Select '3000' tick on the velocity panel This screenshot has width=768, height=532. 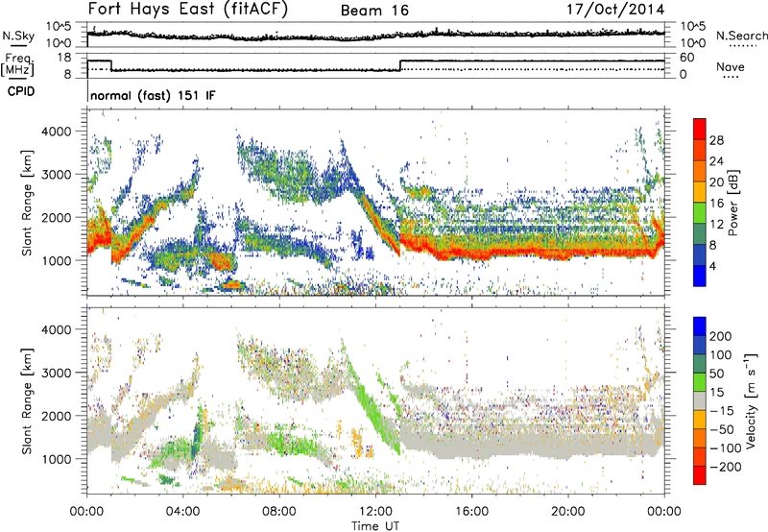point(56,373)
